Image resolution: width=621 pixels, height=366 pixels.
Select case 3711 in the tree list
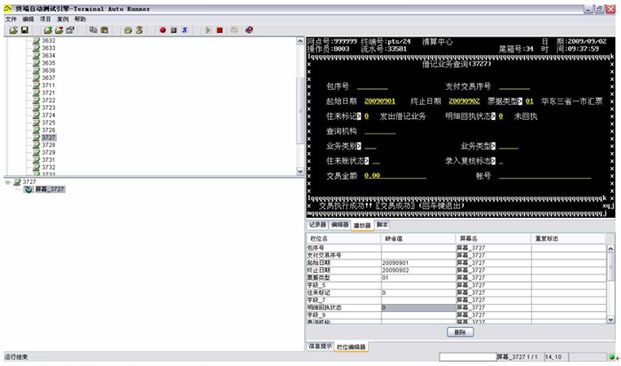pyautogui.click(x=48, y=85)
